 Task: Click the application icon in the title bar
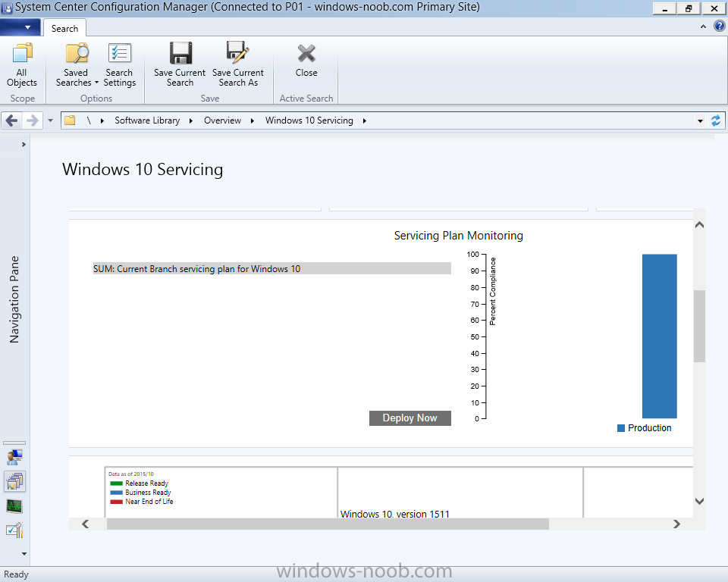coord(7,8)
